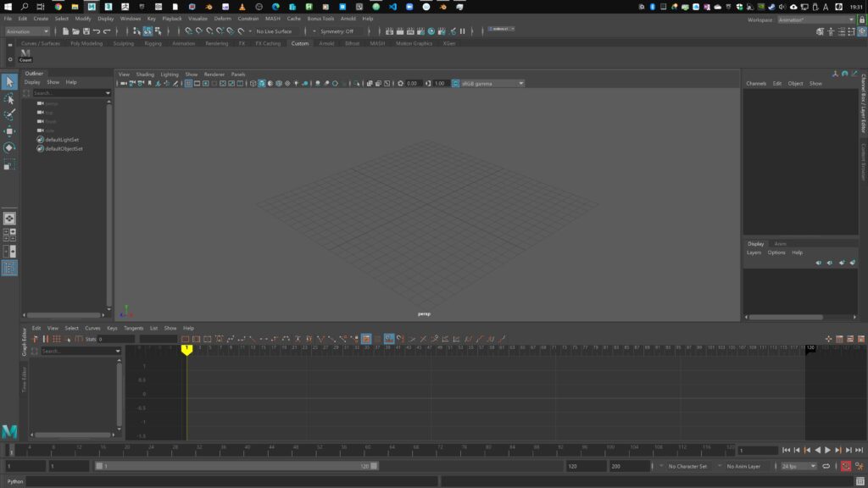Open the Workspace Animation dropdown
The height and width of the screenshot is (488, 868).
coord(816,19)
